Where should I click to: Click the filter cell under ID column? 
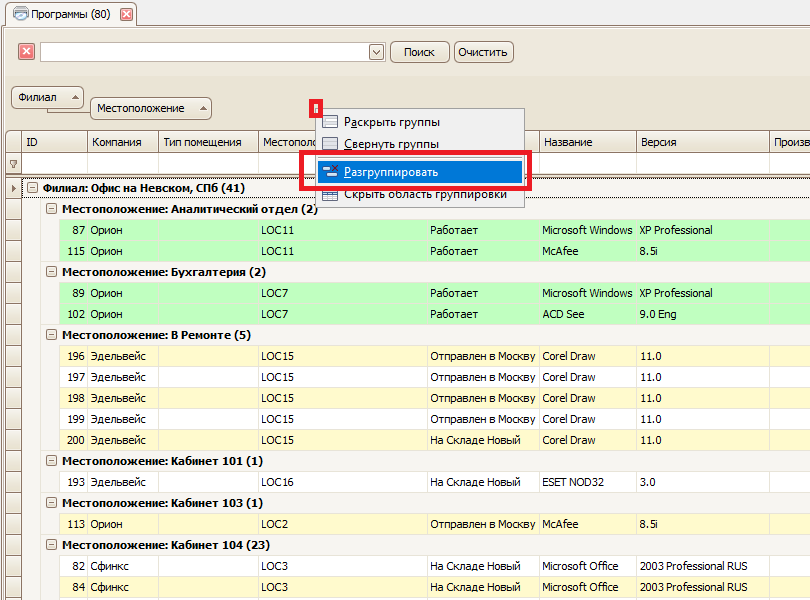(x=54, y=164)
